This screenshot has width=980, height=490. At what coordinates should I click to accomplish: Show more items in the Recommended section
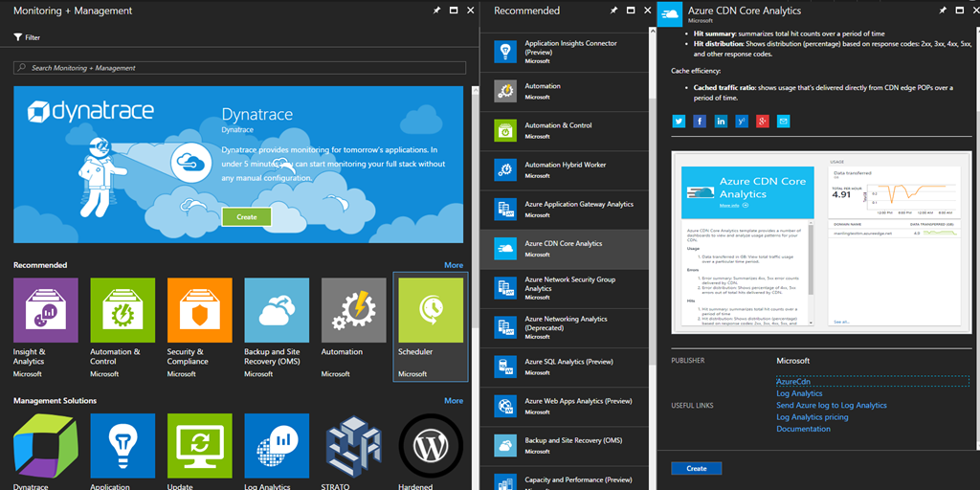453,265
